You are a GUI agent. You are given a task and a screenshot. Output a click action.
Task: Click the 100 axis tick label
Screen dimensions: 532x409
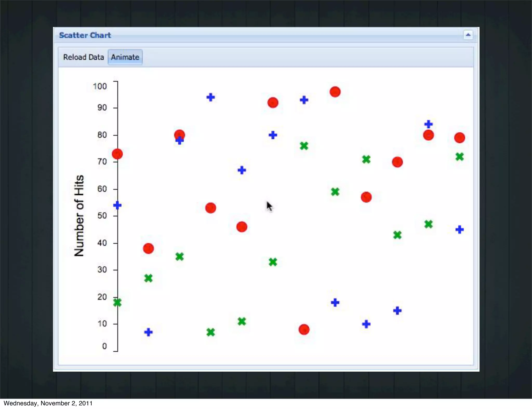pos(100,86)
